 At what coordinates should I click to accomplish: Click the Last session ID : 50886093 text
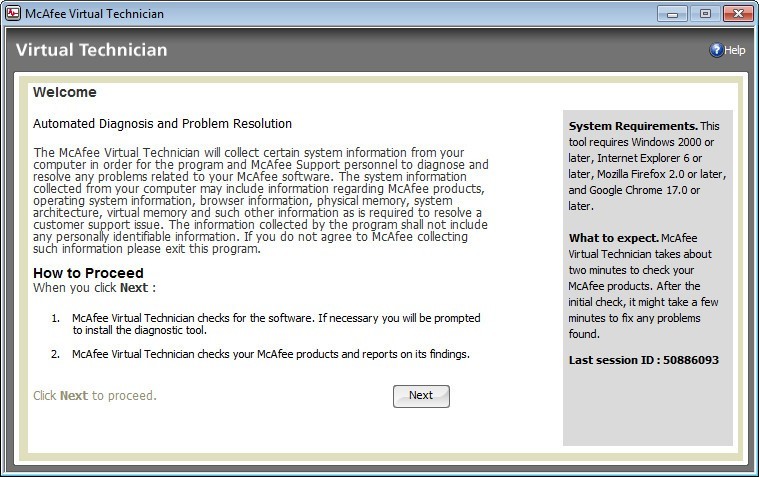[x=644, y=360]
